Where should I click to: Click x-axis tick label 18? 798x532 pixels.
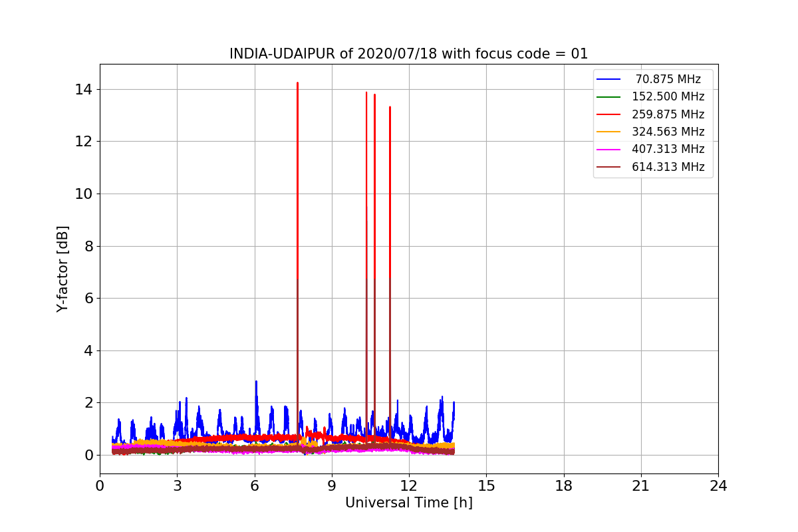click(564, 486)
